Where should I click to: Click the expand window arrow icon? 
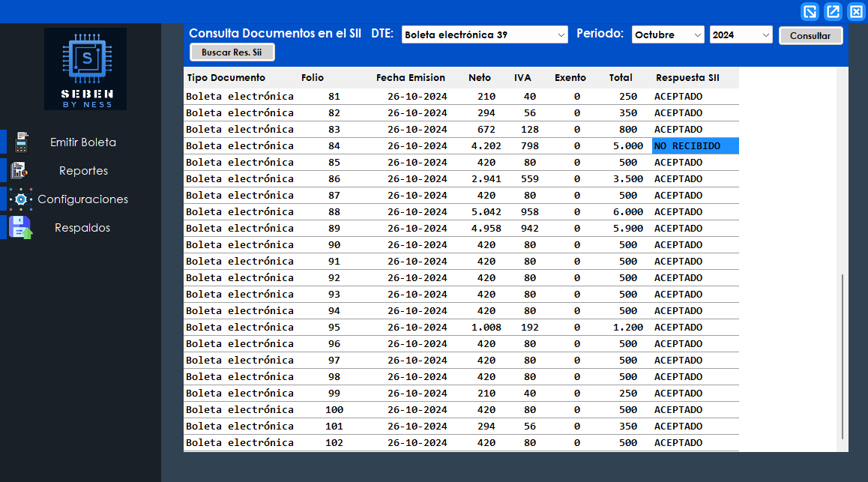pos(833,11)
